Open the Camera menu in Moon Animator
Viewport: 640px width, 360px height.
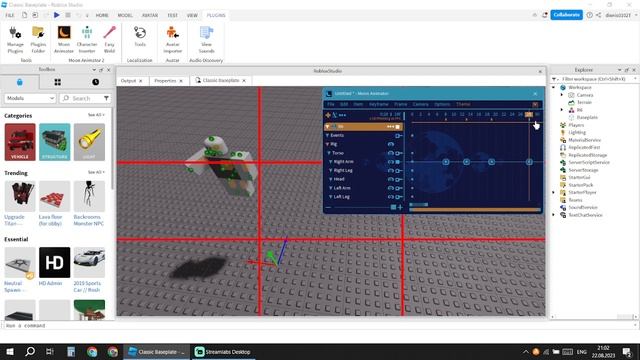pos(420,104)
